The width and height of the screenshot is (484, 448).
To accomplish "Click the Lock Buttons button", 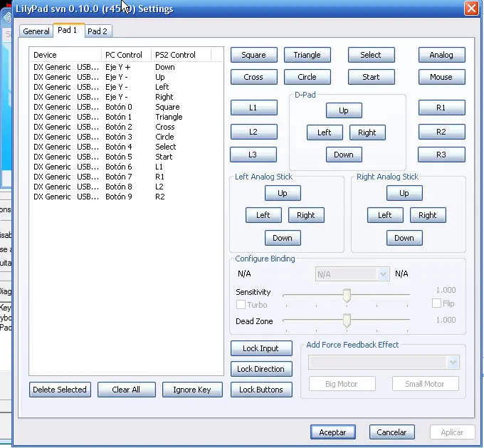I will point(261,390).
